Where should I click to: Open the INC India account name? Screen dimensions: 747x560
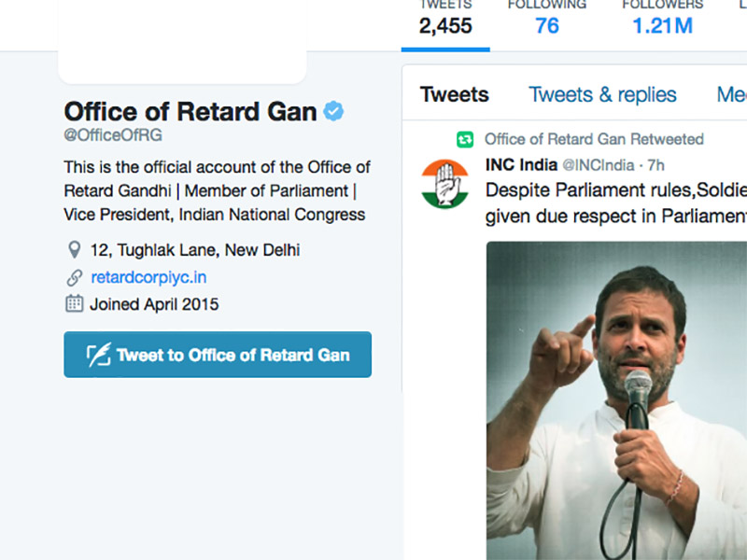click(521, 165)
